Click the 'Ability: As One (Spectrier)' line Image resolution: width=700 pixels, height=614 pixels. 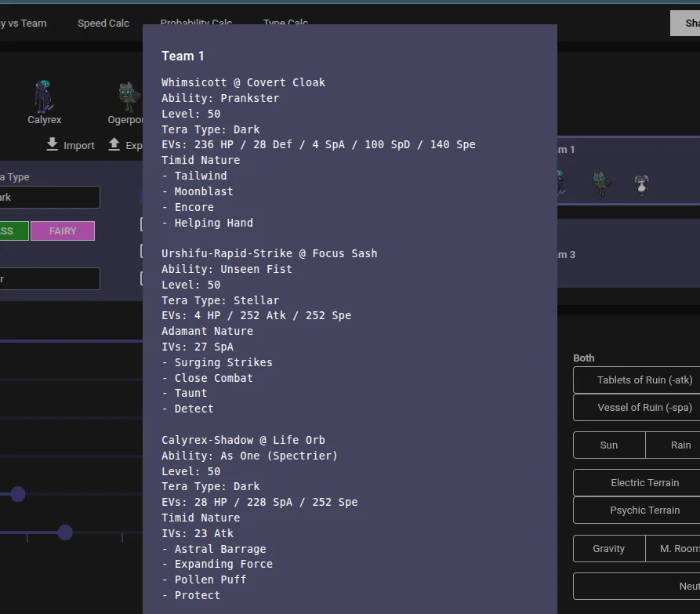[249, 456]
